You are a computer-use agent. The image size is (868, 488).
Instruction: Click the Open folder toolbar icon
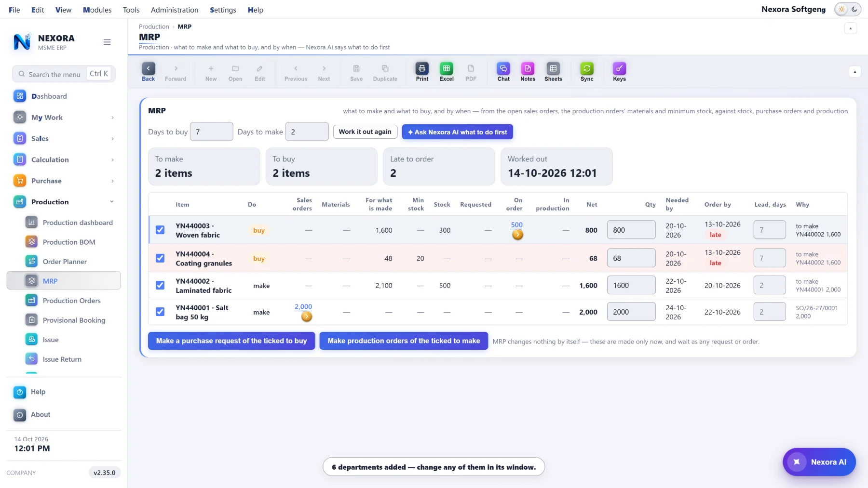pyautogui.click(x=235, y=72)
